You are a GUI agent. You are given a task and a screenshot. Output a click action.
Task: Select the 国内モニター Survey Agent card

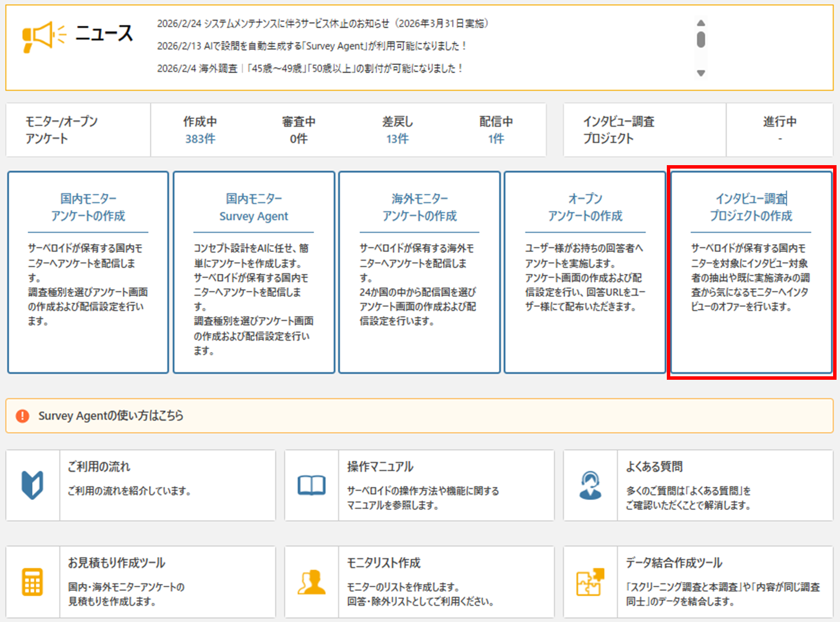(254, 272)
